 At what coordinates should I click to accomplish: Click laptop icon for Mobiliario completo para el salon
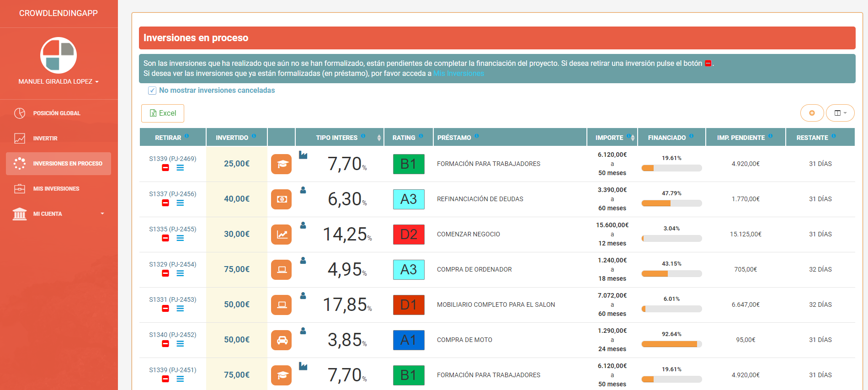tap(282, 305)
